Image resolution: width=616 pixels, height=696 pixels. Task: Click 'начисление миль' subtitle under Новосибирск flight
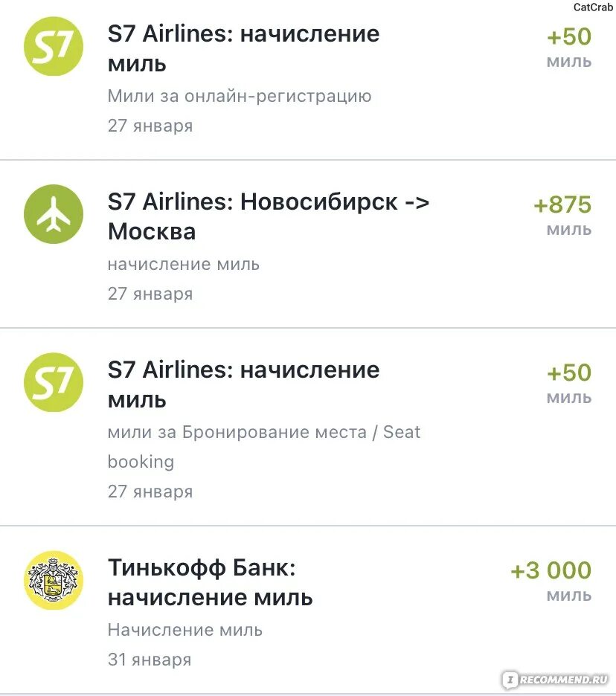[184, 264]
